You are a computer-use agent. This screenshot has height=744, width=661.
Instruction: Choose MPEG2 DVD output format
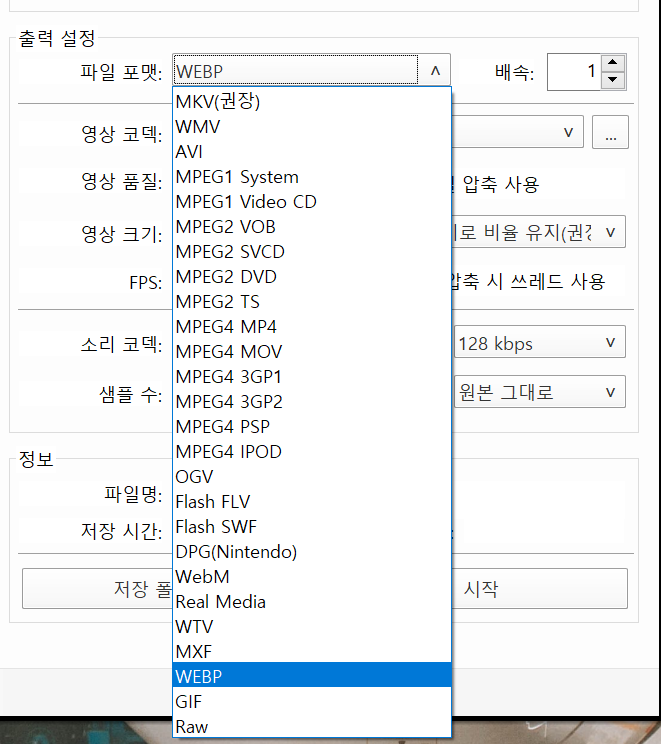pos(312,277)
